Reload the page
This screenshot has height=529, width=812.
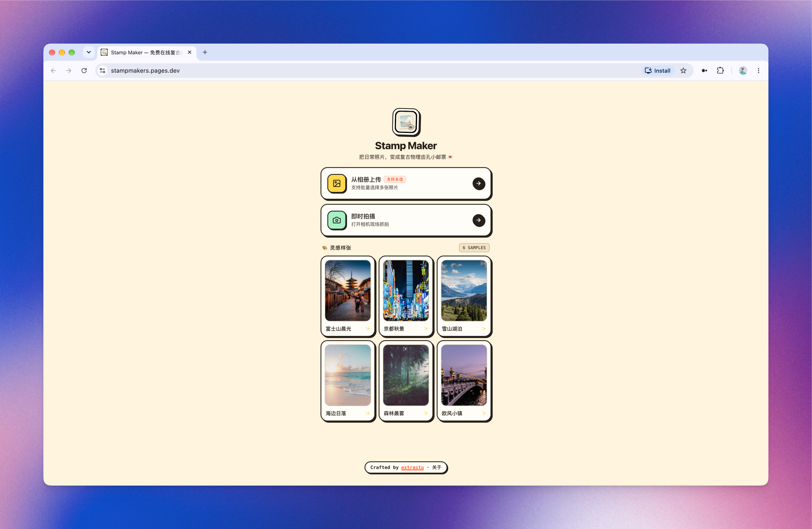point(84,71)
